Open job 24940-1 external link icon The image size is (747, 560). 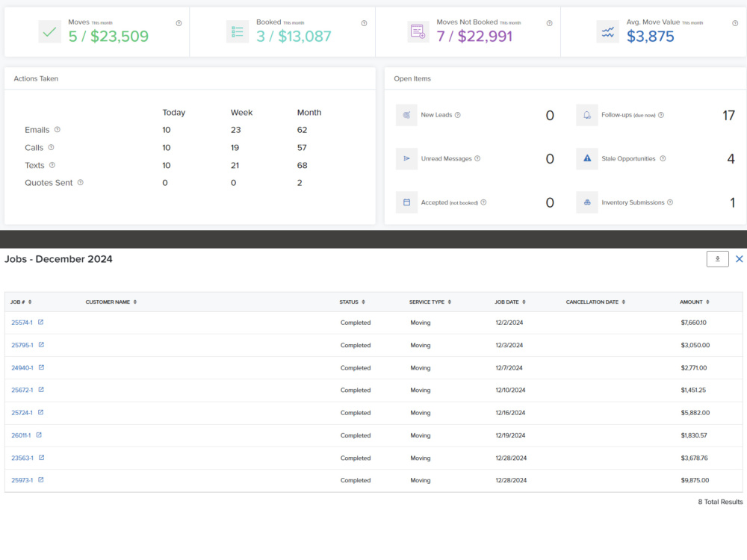tap(41, 367)
